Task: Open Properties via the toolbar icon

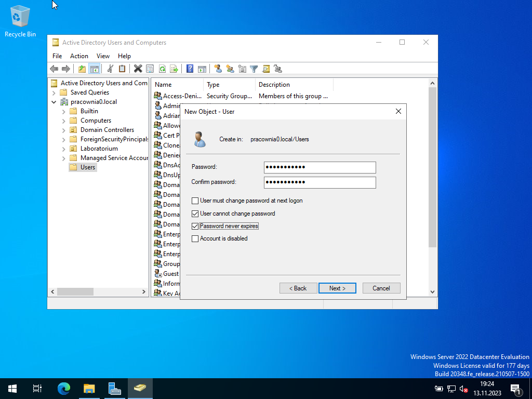Action: [x=150, y=69]
